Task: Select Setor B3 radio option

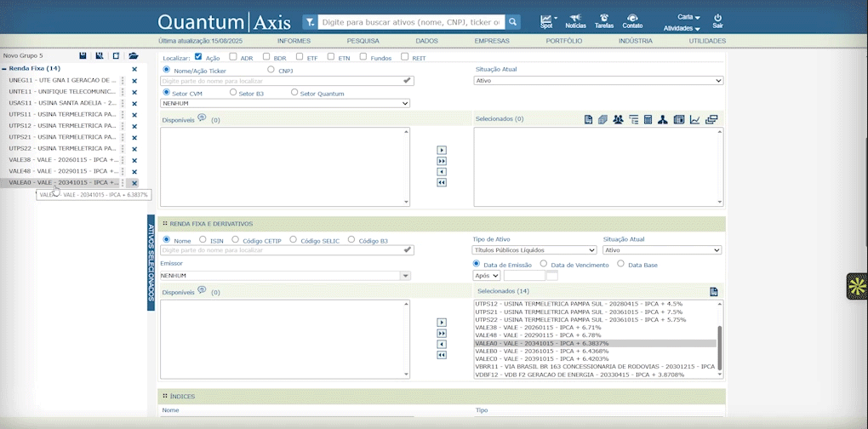Action: [233, 93]
